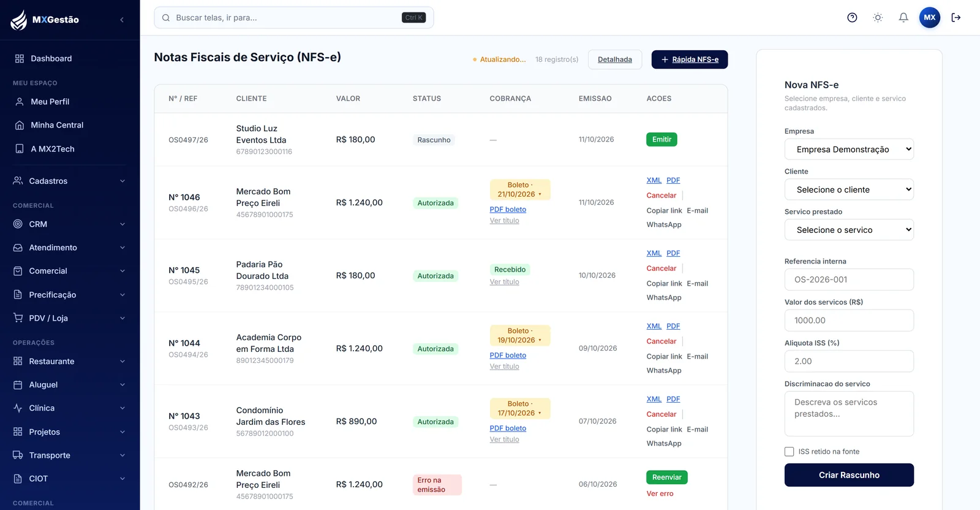Expand the Restaurante sidebar section
980x510 pixels.
coord(70,362)
